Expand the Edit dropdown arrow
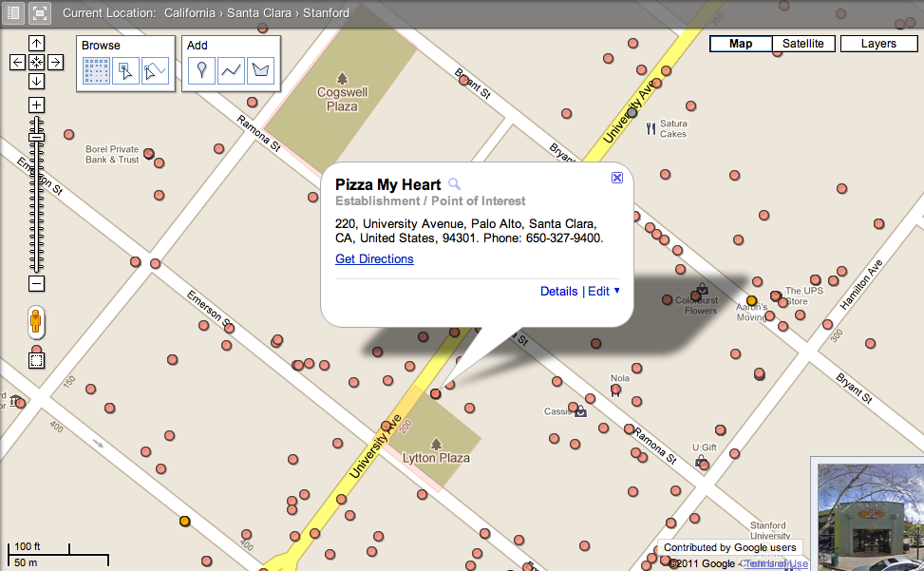 617,290
